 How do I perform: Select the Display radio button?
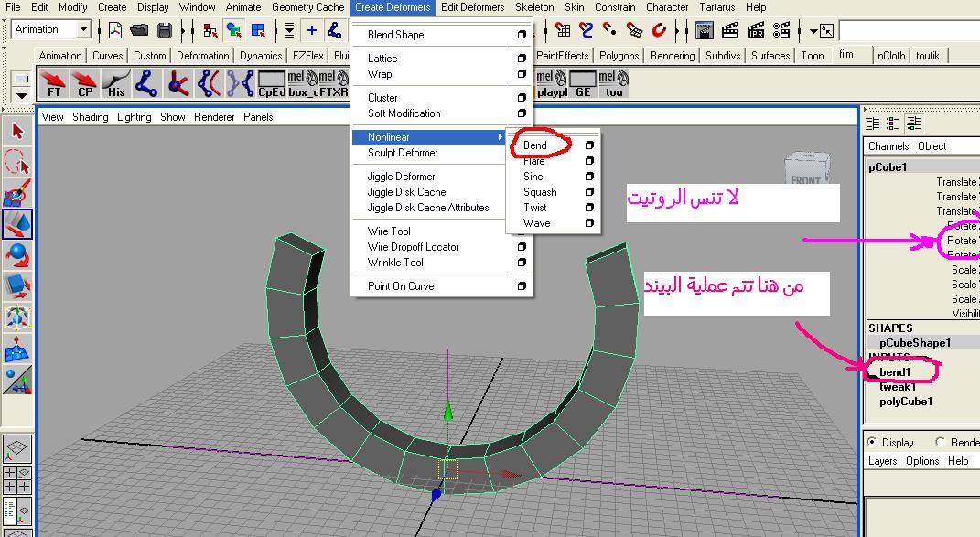pos(872,442)
